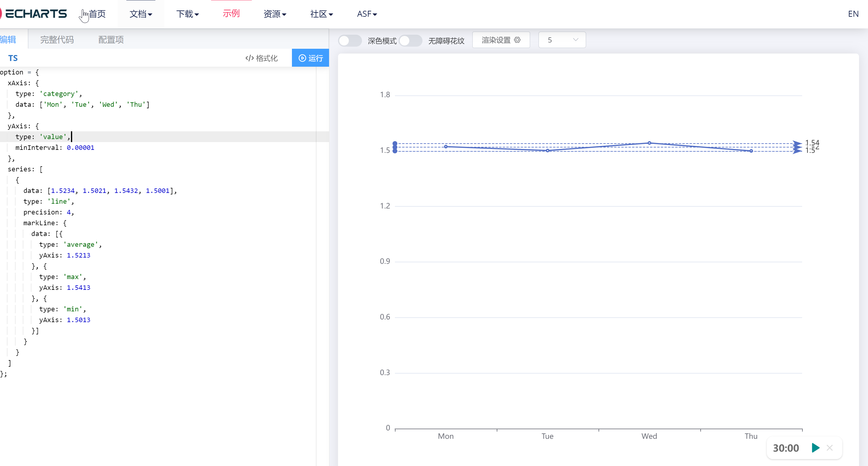Click the 格式化 code format icon
This screenshot has height=466, width=868.
point(250,58)
